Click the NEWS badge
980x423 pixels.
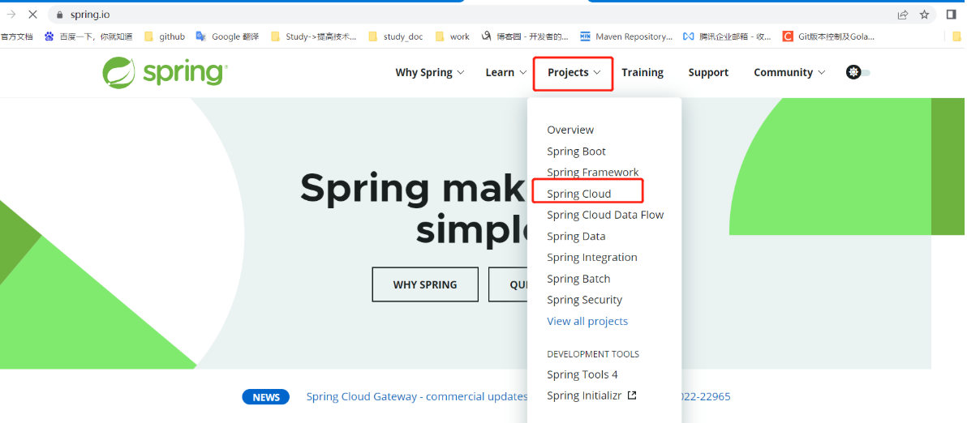coord(265,397)
